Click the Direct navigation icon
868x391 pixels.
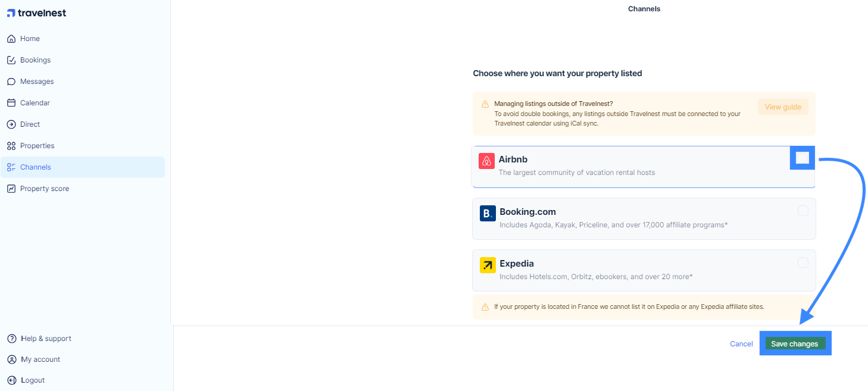(11, 124)
